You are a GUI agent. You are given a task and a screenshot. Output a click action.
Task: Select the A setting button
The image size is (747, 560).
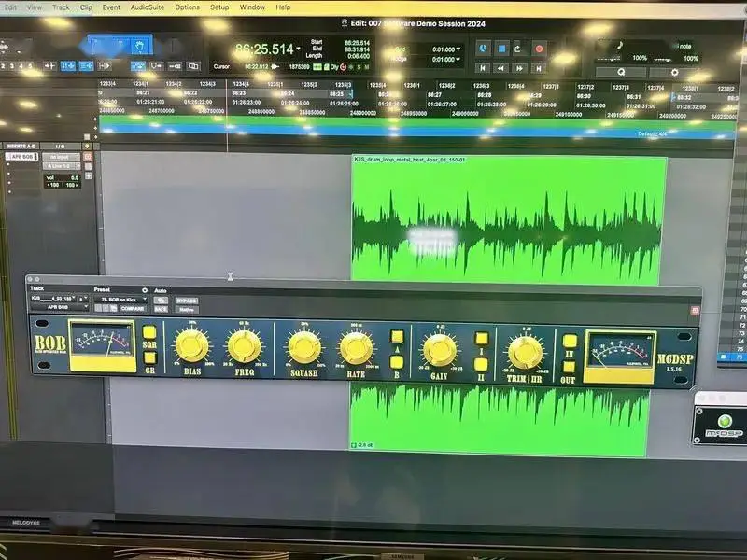click(396, 337)
